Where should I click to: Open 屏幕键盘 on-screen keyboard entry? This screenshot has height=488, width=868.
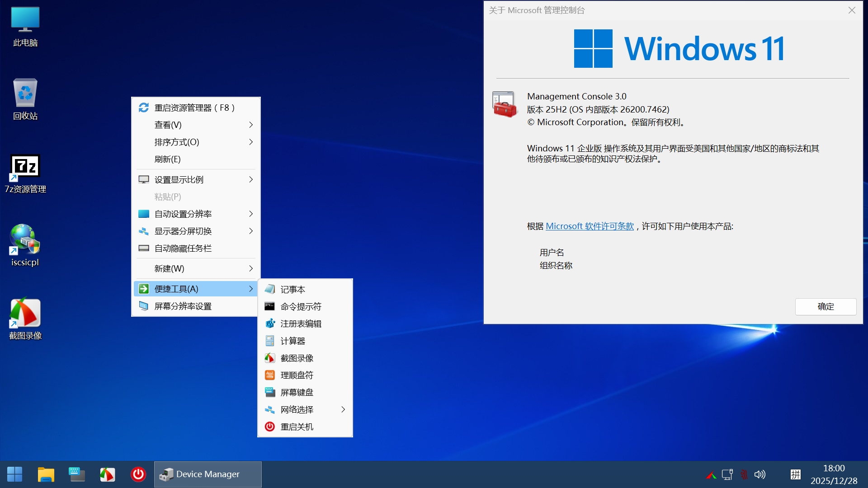coord(297,393)
